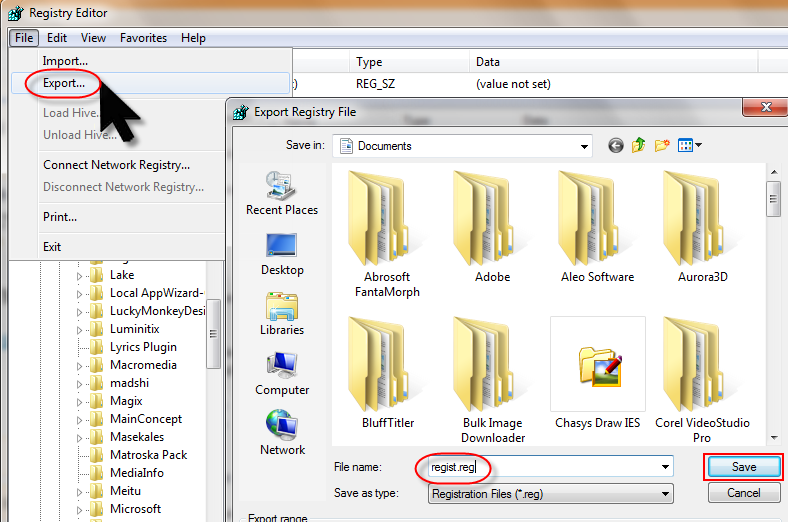
Task: Choose Import from the File menu
Action: pos(151,61)
